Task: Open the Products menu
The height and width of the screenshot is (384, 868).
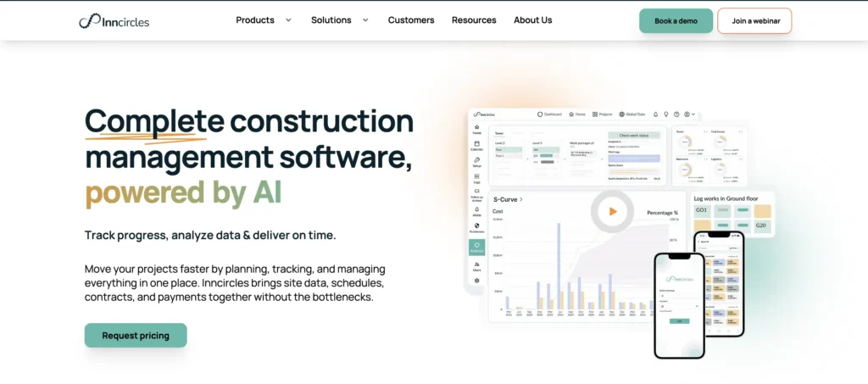Action: (x=255, y=19)
